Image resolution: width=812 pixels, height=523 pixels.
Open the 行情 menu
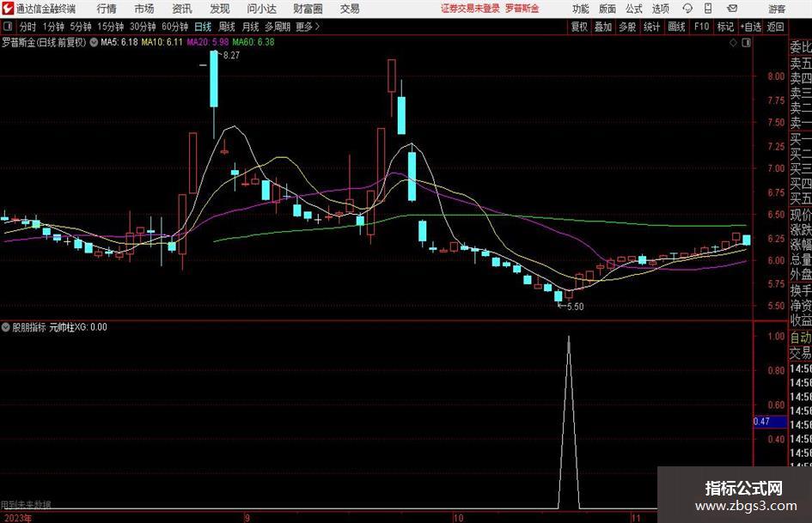pyautogui.click(x=107, y=9)
